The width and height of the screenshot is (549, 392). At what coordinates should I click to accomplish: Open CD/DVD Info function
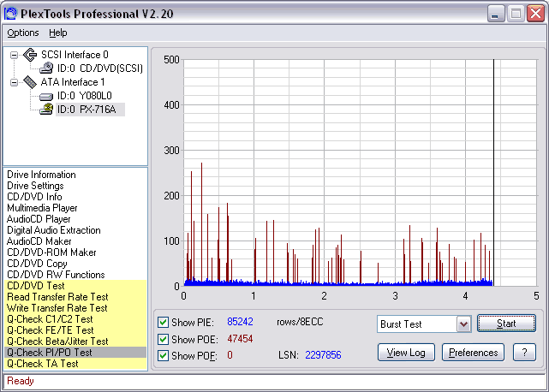(x=34, y=197)
